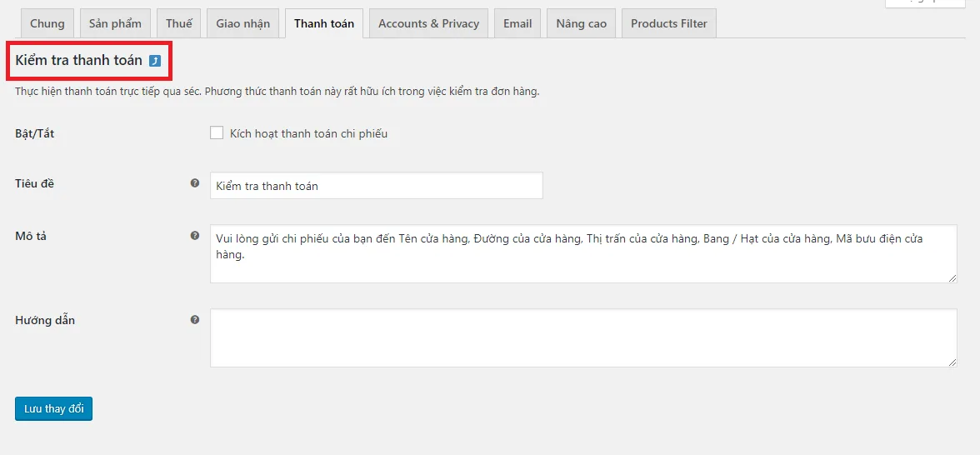Click the back arrow icon beside Kiểm tra thanh toán

pos(155,61)
